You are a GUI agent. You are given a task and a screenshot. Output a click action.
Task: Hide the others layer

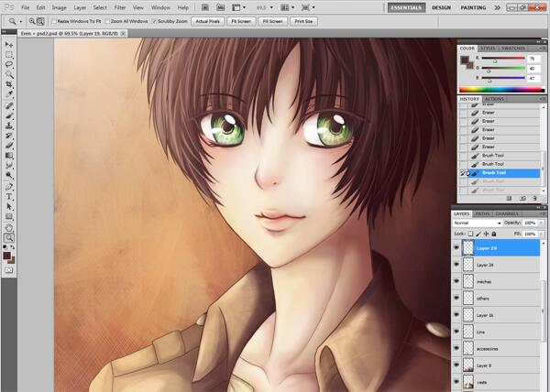[456, 298]
